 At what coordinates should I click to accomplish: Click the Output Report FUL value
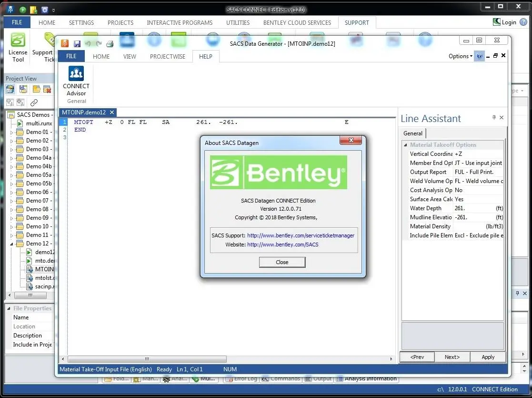click(x=478, y=172)
